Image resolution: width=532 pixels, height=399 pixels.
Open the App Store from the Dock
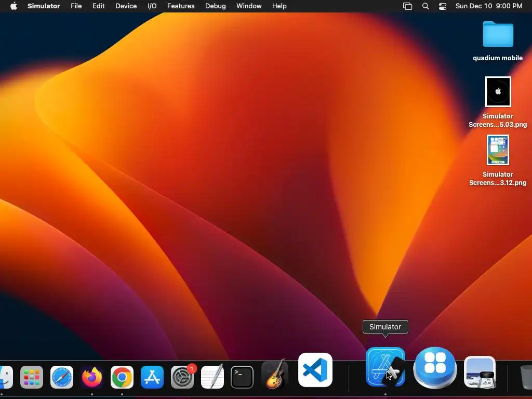coord(152,377)
